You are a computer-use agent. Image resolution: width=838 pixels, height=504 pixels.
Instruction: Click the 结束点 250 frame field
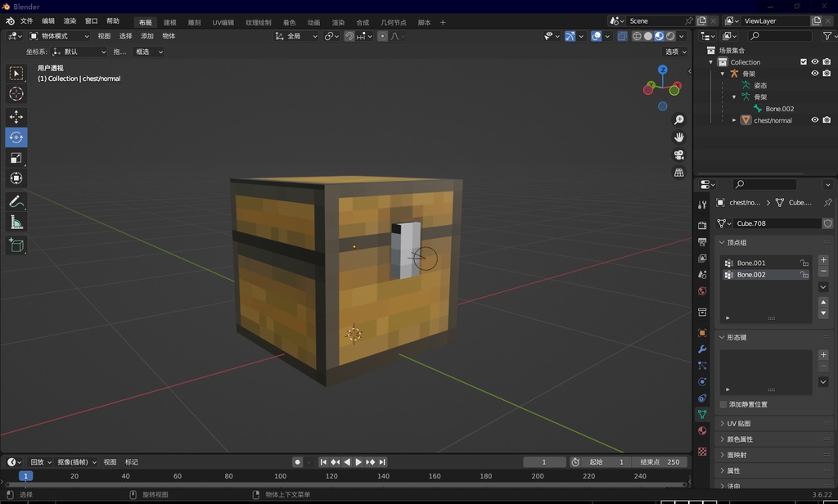tap(660, 461)
